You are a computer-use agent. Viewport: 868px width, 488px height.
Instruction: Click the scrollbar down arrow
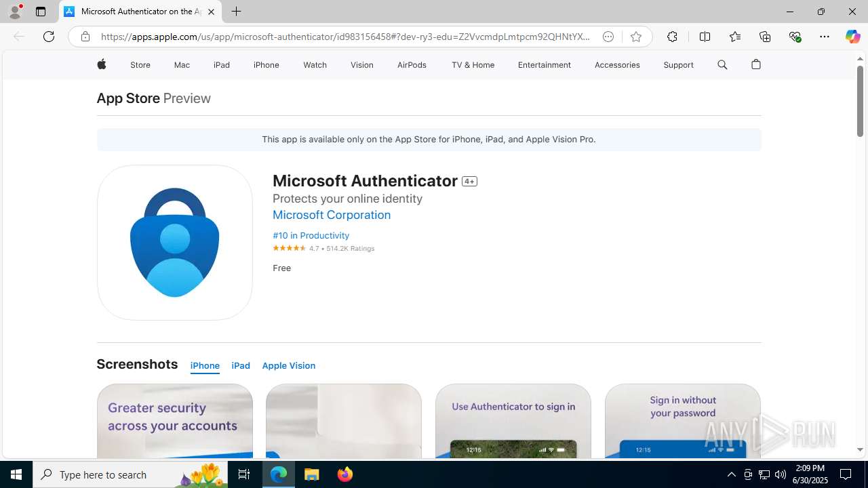(x=860, y=449)
